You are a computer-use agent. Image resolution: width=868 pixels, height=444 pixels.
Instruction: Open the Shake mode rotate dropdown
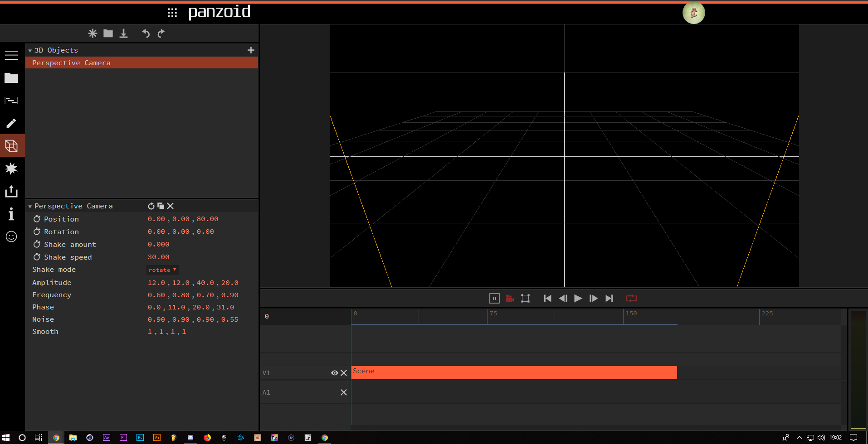tap(162, 270)
